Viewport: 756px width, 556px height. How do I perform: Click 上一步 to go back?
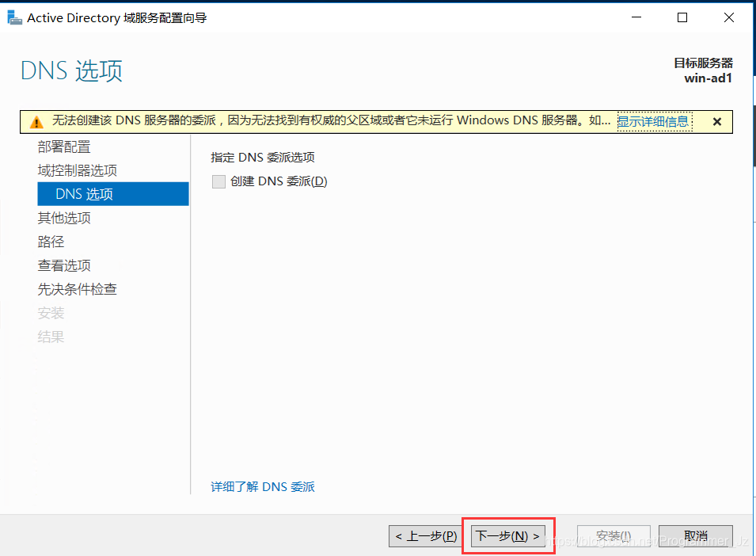coord(425,535)
